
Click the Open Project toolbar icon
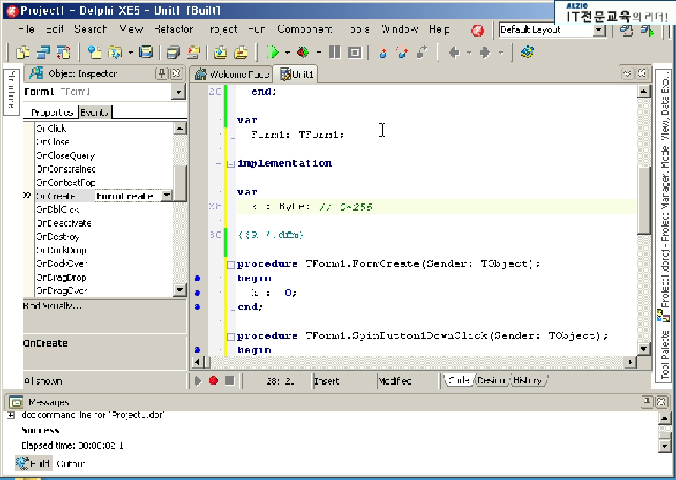pos(194,52)
